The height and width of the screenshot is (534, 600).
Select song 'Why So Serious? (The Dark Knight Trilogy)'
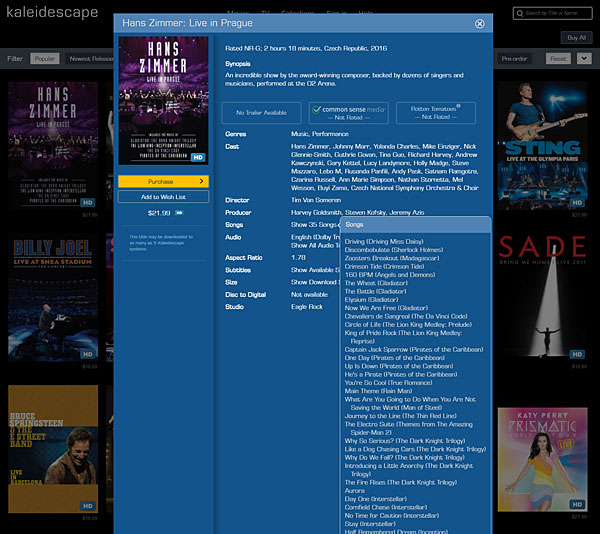click(405, 441)
